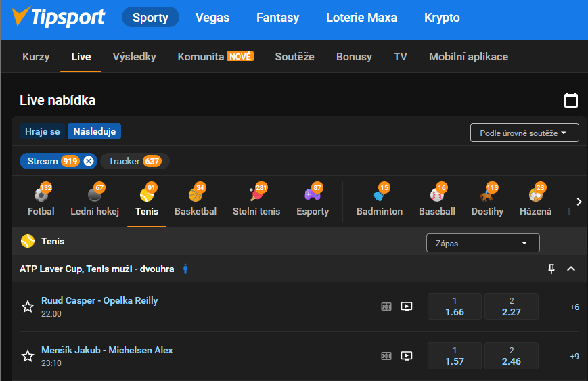Pin the ATP Laver Cup competition
The image size is (588, 381).
pyautogui.click(x=551, y=269)
